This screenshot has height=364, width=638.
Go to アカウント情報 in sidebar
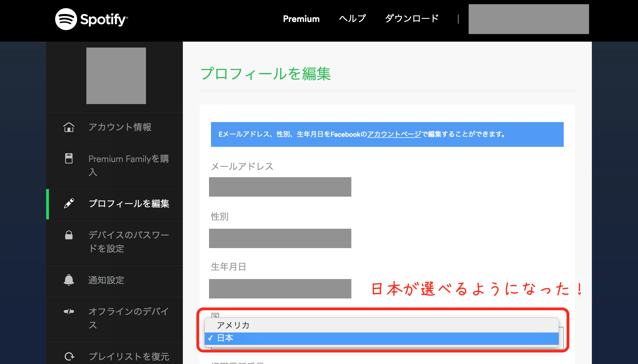(x=114, y=128)
